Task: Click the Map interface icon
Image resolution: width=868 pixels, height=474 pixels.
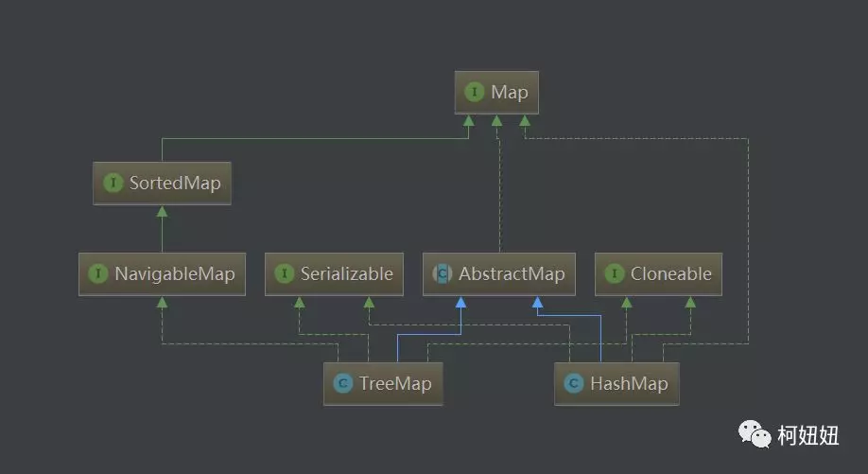Action: coord(475,92)
